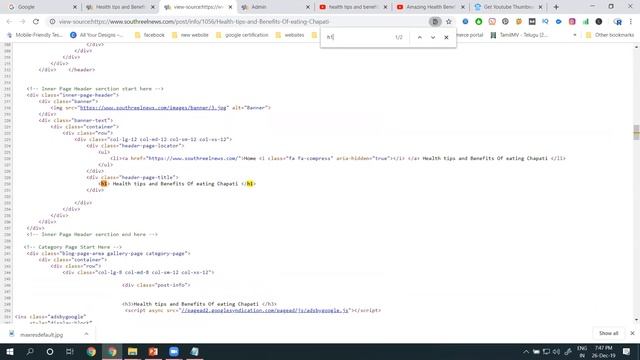Open the adsbygoogle.js script link
640x360 pixels.
click(x=264, y=310)
